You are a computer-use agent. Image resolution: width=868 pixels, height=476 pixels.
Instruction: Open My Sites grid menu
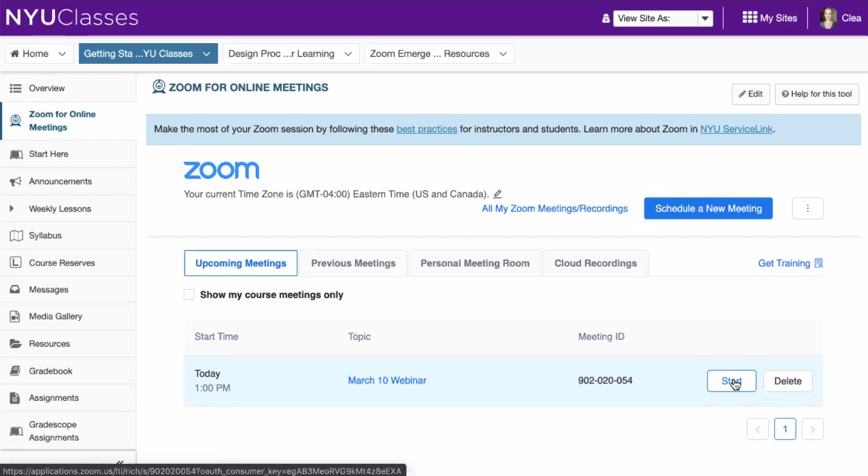click(x=769, y=18)
